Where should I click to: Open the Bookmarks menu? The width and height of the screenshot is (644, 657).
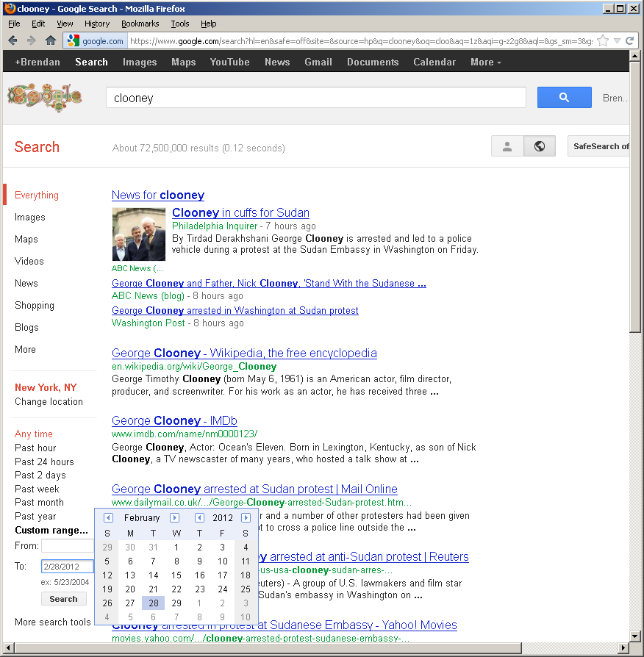pyautogui.click(x=140, y=24)
